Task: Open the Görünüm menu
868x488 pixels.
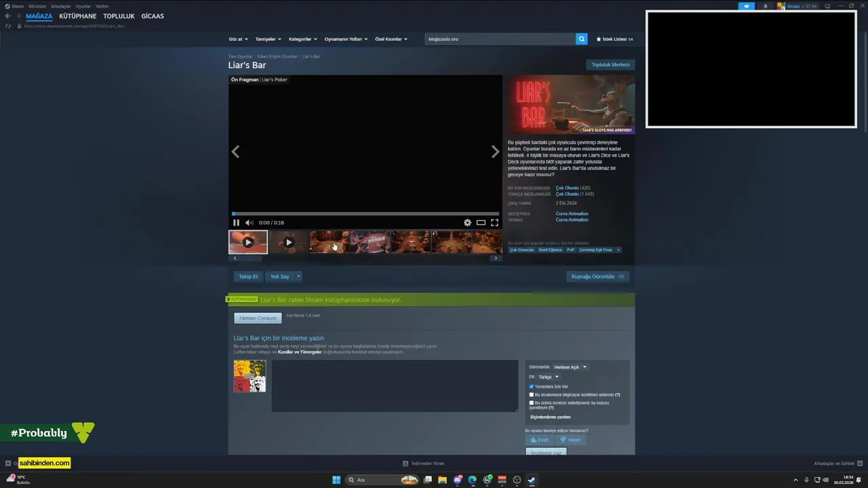Action: 37,6
